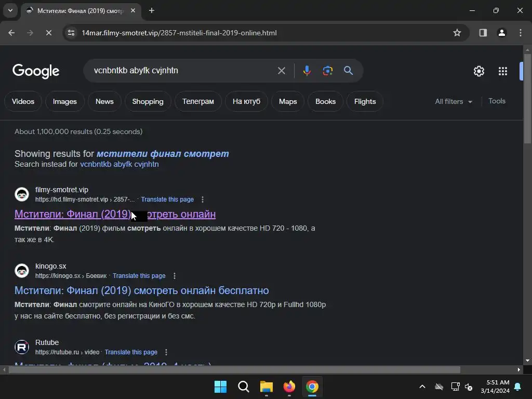Click the corrected query мстители финал смотрет
Screen dimensions: 532x399
click(163, 154)
